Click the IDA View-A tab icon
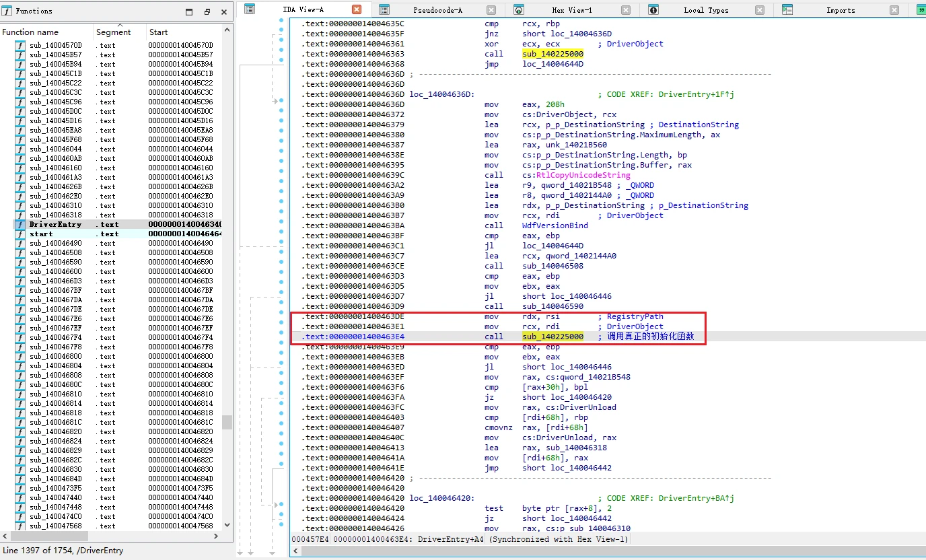The width and height of the screenshot is (926, 560). (250, 9)
